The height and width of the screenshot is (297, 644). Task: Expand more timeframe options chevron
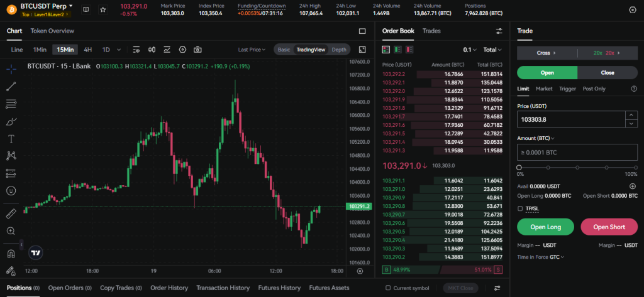(119, 50)
